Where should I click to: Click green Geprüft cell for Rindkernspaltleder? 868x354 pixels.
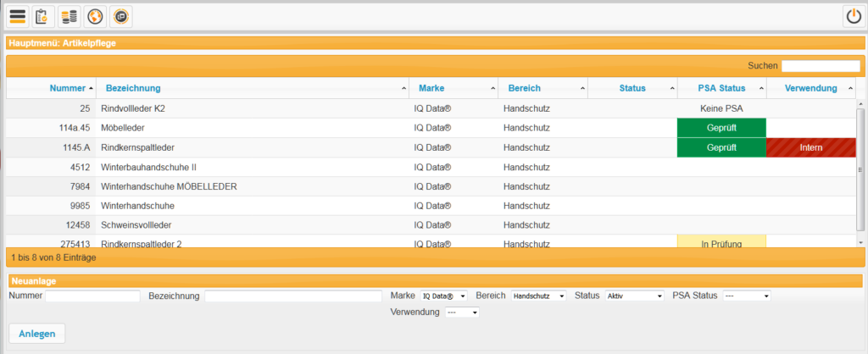tap(722, 147)
